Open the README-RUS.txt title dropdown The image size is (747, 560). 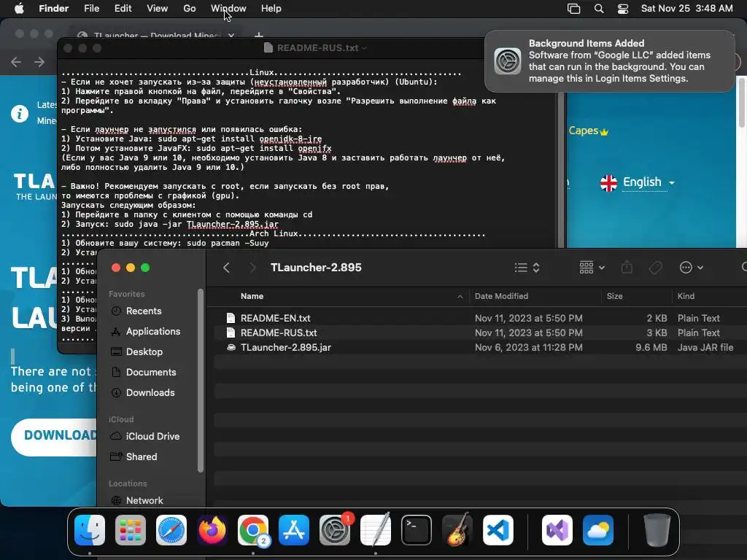(364, 47)
